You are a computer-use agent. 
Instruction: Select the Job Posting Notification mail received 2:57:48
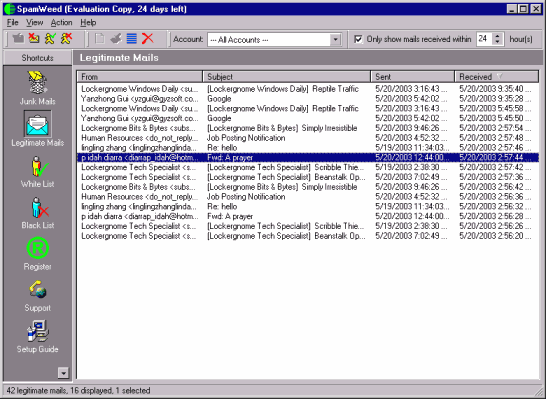coord(308,138)
